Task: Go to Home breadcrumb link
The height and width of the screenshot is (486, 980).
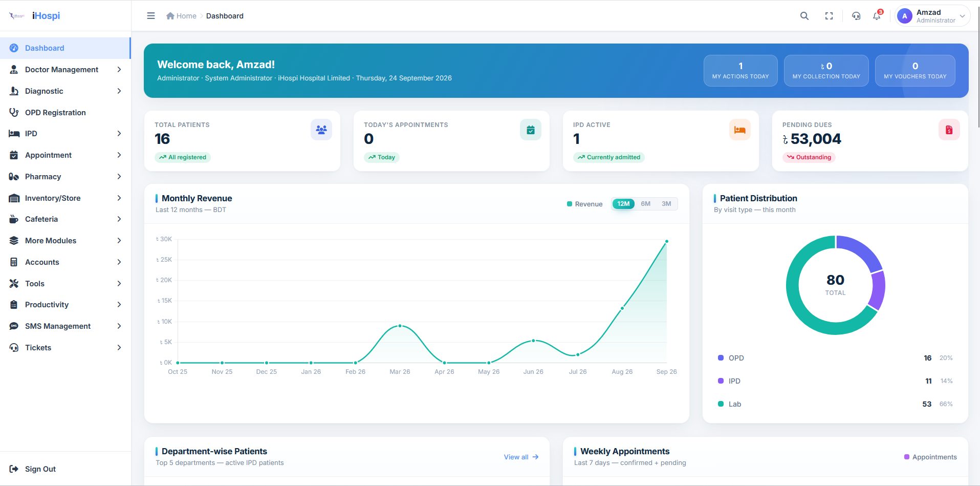Action: point(186,16)
